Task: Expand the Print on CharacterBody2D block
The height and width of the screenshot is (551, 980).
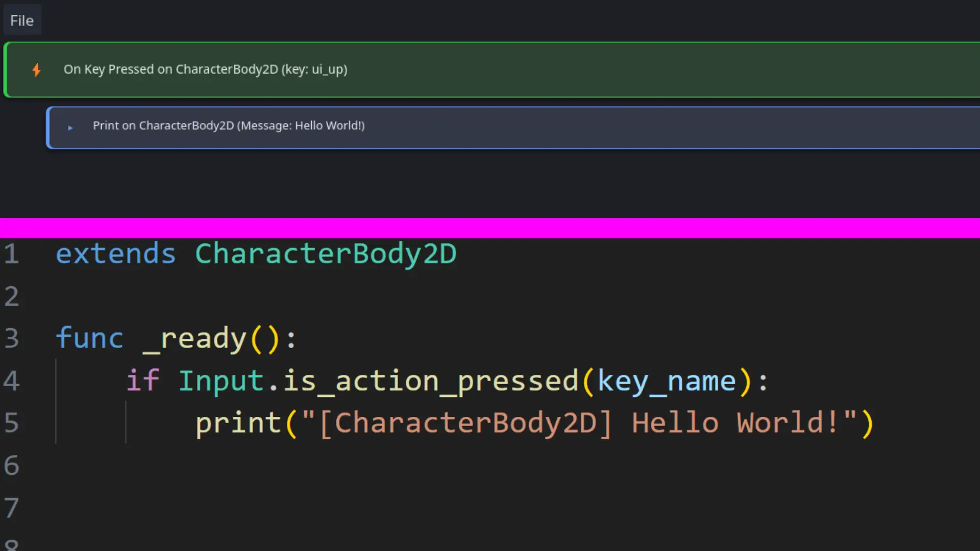Action: 70,128
